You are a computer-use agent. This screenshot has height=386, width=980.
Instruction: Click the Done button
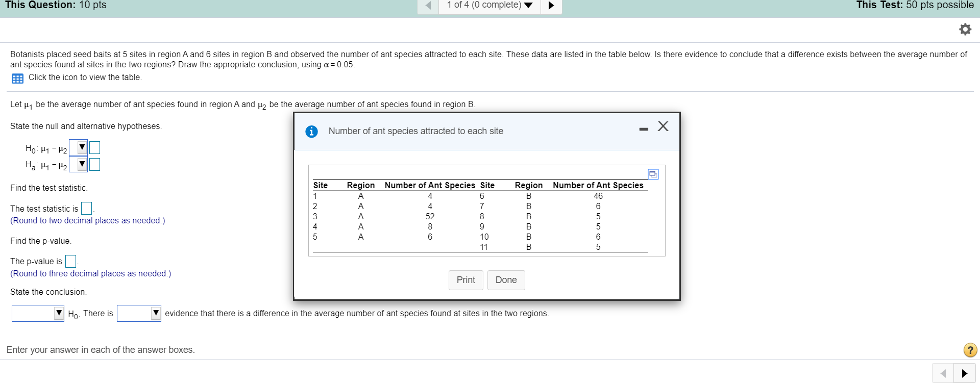[x=506, y=280]
